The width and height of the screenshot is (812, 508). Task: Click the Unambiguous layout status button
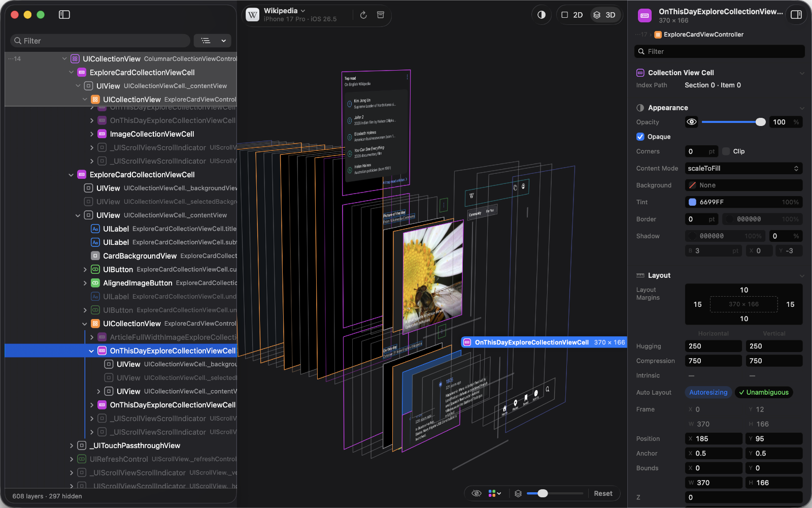[764, 392]
